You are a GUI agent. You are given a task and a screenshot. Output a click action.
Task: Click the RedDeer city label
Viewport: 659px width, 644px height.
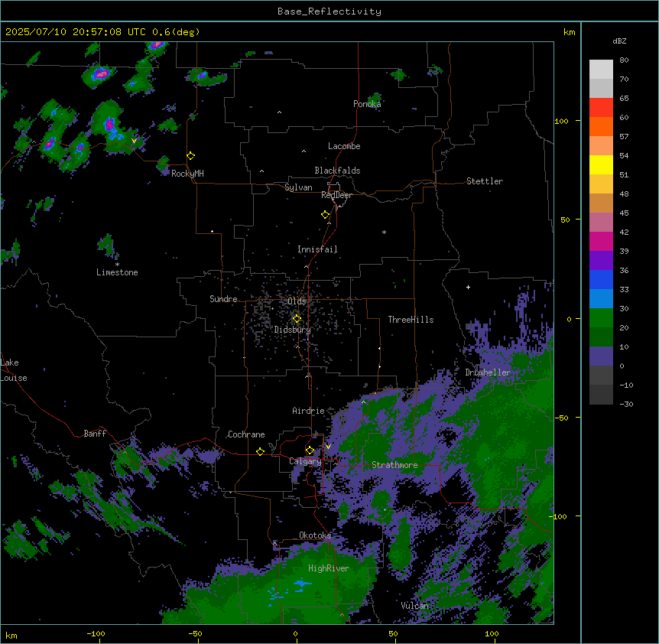[336, 195]
